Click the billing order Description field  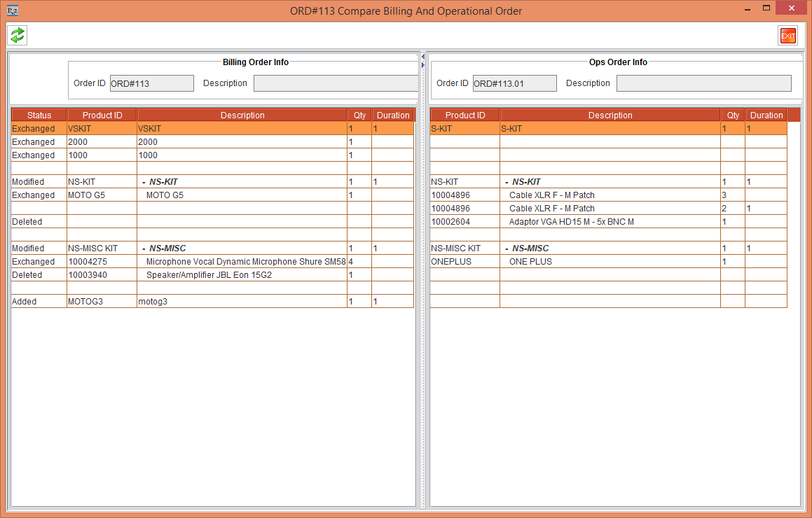[336, 83]
